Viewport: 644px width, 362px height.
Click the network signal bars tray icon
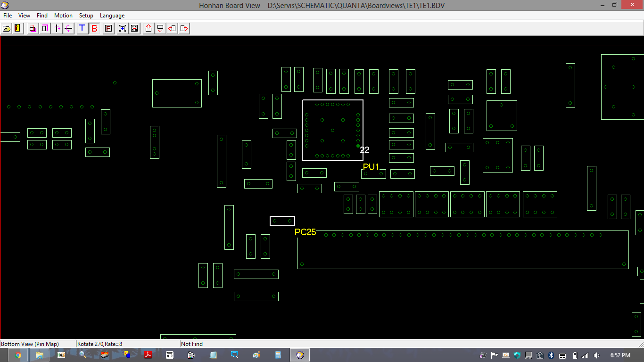coord(585,355)
